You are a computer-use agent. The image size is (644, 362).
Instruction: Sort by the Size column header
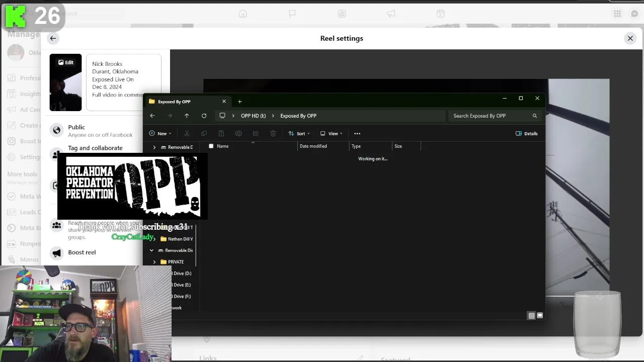coord(398,146)
